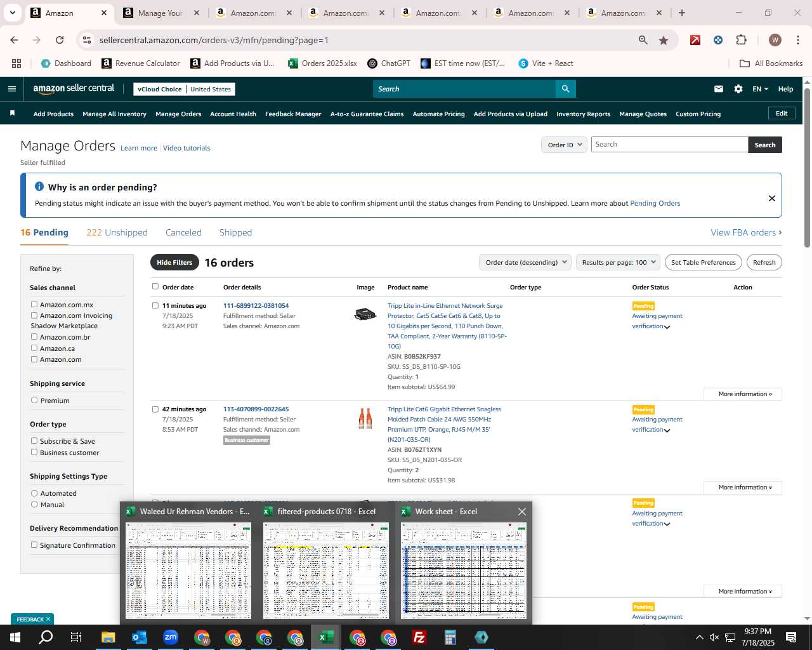812x650 pixels.
Task: Click the blue info icon in banner
Action: click(x=39, y=187)
